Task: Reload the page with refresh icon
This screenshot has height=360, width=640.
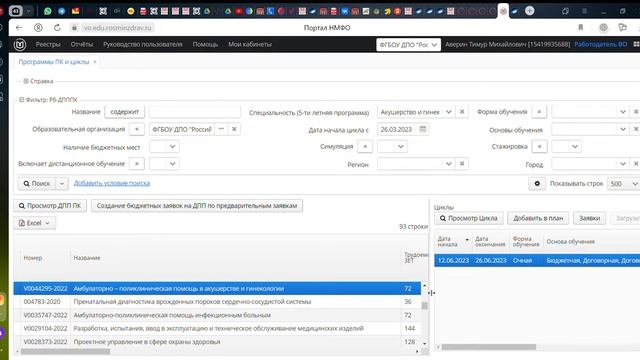Action: point(57,28)
